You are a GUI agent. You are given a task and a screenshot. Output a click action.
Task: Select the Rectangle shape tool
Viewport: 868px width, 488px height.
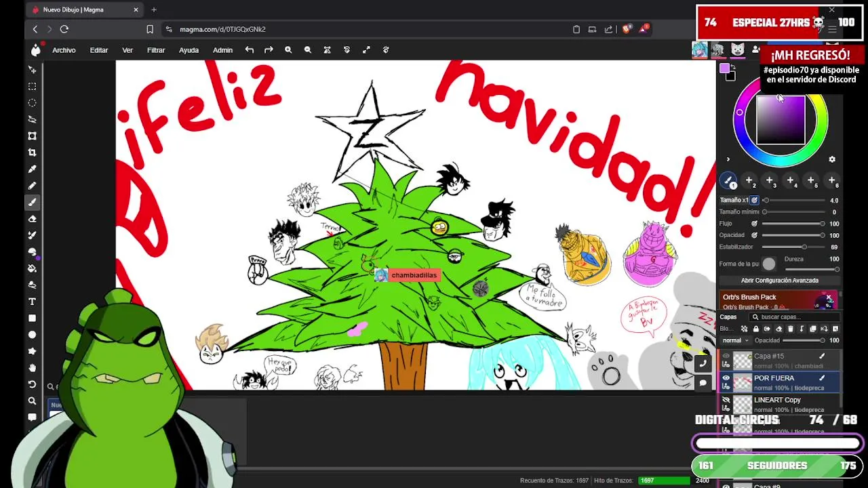point(32,318)
